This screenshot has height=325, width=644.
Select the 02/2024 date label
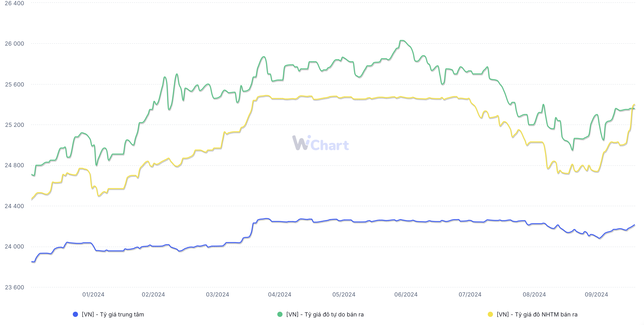[153, 295]
